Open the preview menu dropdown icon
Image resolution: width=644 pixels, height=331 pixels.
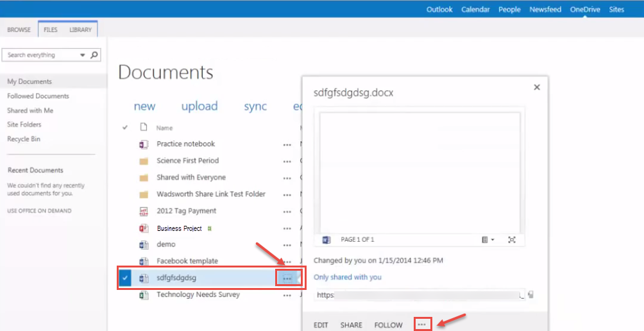pos(487,240)
